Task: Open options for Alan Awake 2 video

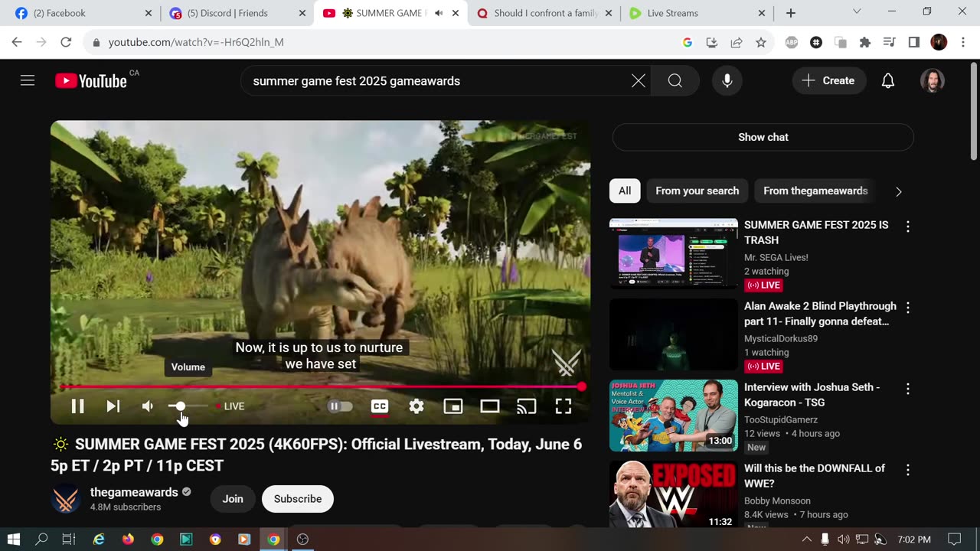Action: 908,308
